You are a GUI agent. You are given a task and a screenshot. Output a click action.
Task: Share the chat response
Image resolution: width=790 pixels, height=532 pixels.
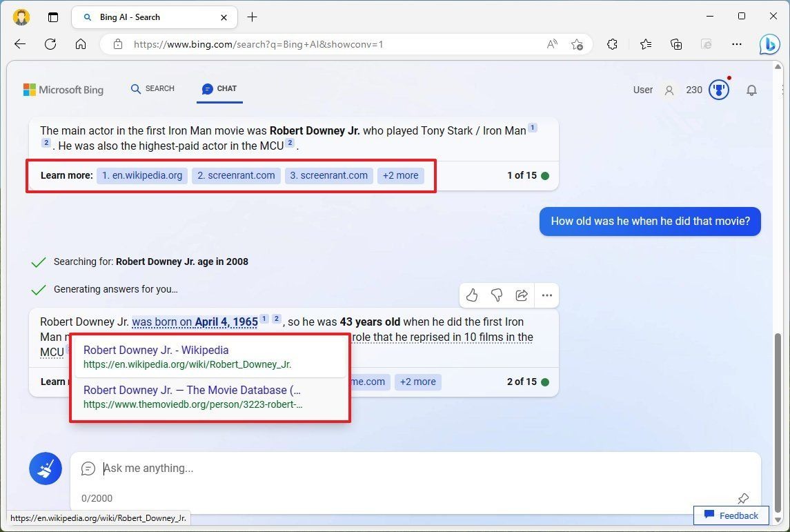tap(522, 295)
